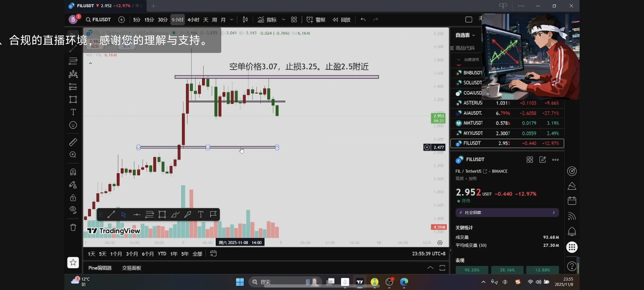Click the zoom-in magnifier tool
Image resolution: width=644 pixels, height=290 pixels.
click(x=73, y=155)
